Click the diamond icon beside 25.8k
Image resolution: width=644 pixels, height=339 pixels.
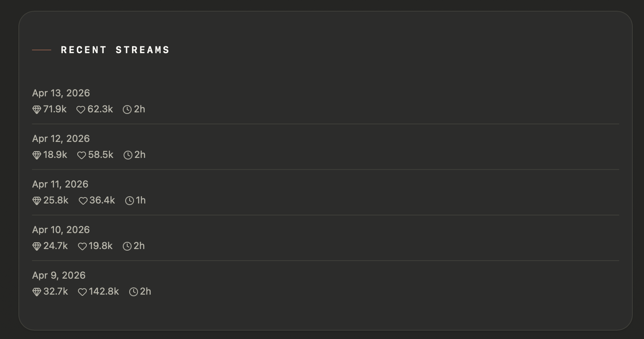pos(37,201)
